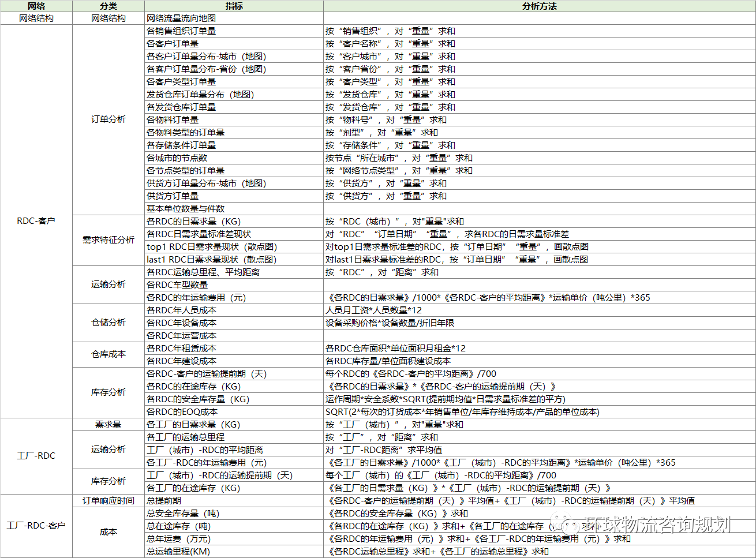Select the 供货方订单量 indicator cell
The height and width of the screenshot is (558, 756).
[x=234, y=196]
